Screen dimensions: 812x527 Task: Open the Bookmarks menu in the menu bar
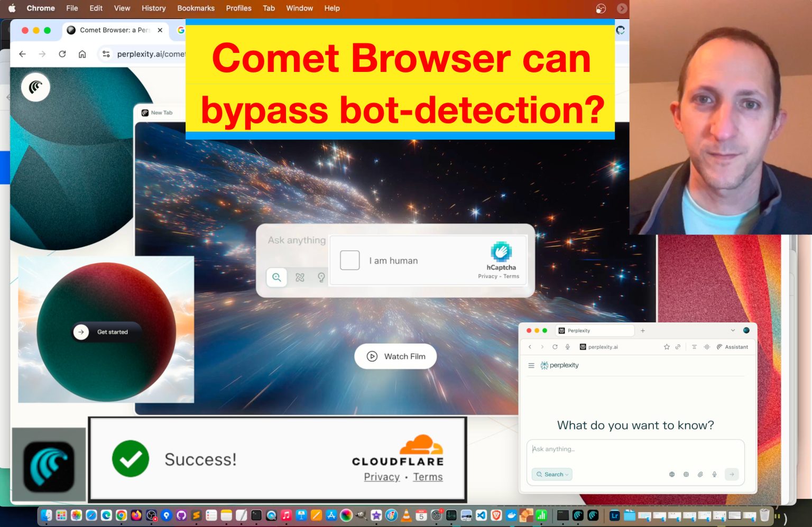(x=196, y=8)
